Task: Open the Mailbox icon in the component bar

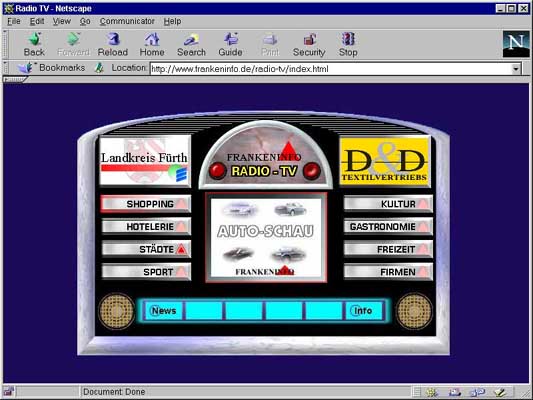Action: coord(454,392)
